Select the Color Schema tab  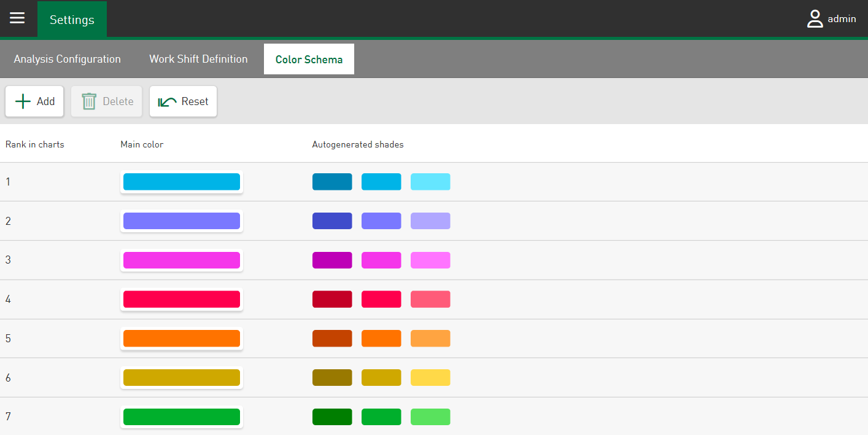coord(309,60)
